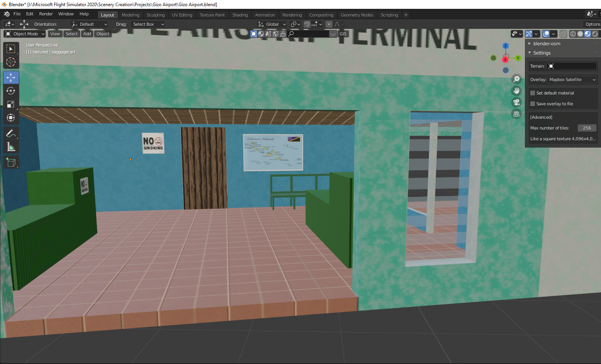Open the Geometry Nodes workspace tab
The width and height of the screenshot is (601, 364).
[357, 15]
